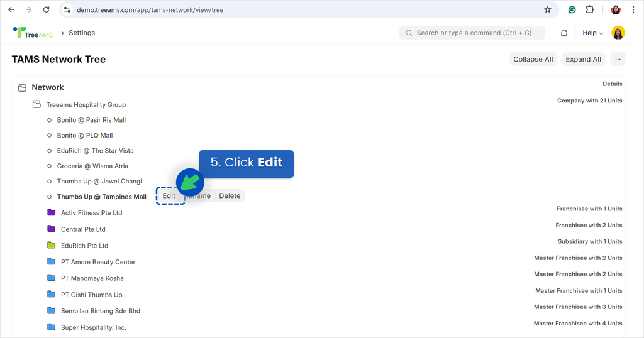This screenshot has width=644, height=338.
Task: Click the Collapse All button
Action: point(533,59)
